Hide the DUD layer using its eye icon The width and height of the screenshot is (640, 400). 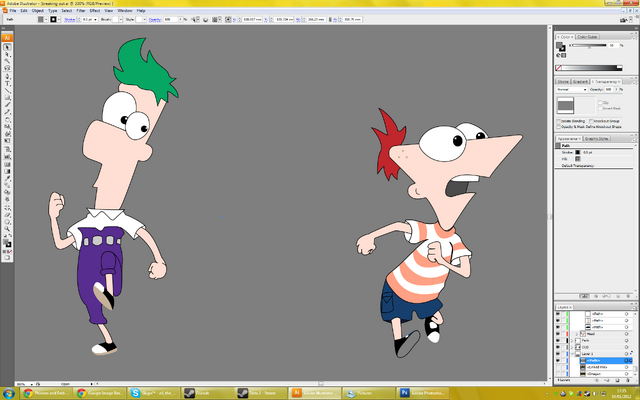pyautogui.click(x=558, y=347)
